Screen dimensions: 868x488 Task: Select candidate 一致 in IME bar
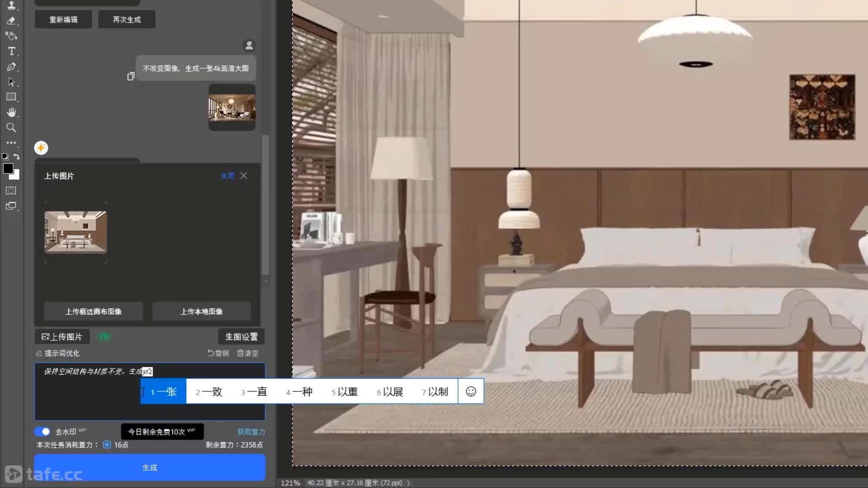coord(209,392)
